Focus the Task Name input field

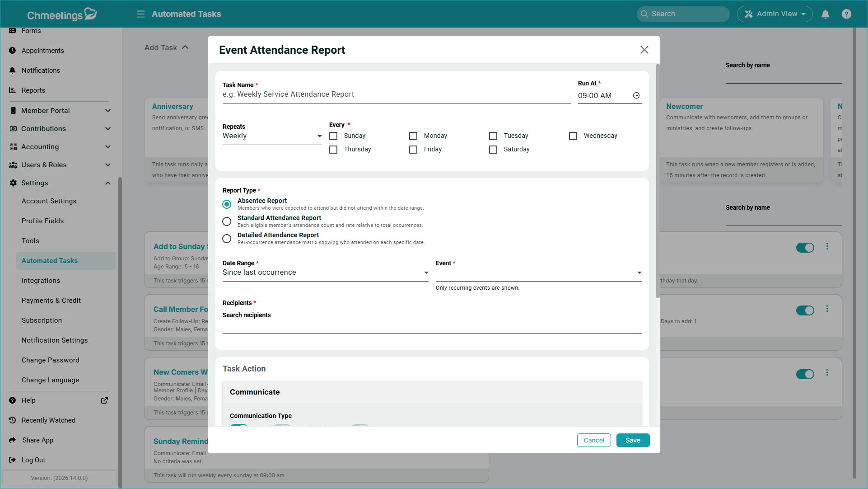tap(396, 94)
